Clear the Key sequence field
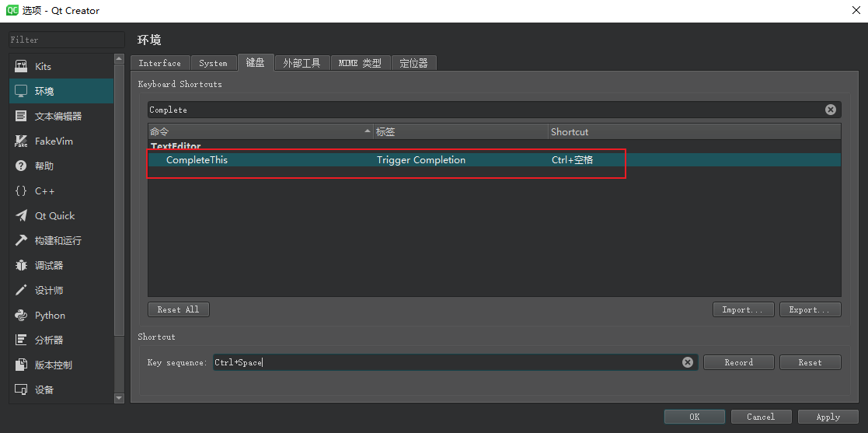 click(x=688, y=362)
